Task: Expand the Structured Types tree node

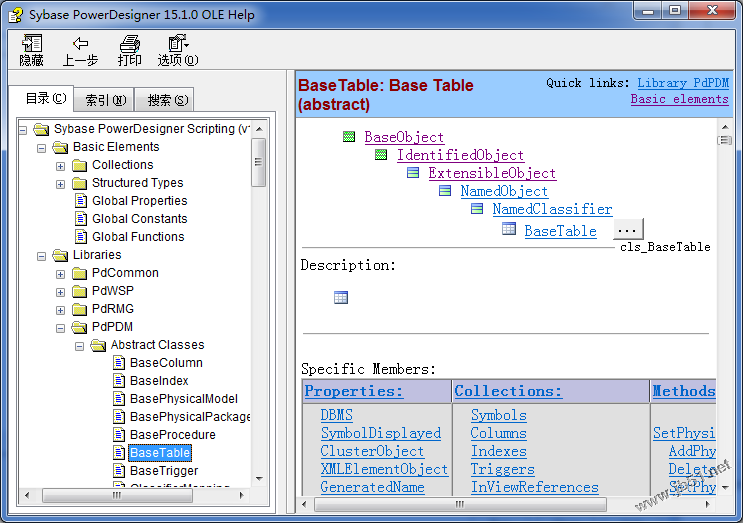Action: [60, 184]
